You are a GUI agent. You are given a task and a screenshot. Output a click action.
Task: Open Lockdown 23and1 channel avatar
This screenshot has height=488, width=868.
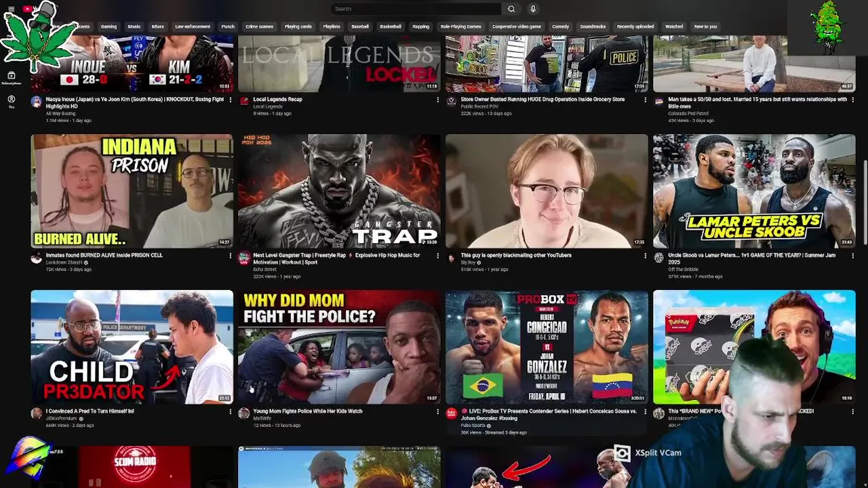[x=37, y=258]
